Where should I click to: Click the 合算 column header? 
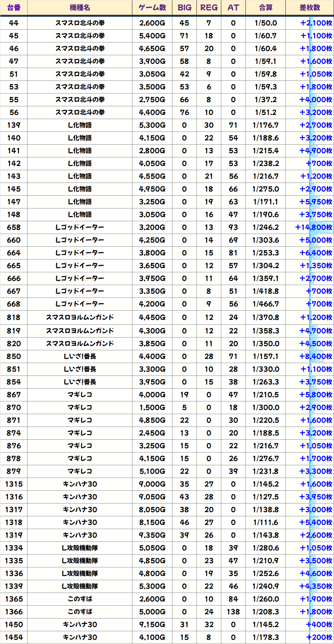(265, 8)
